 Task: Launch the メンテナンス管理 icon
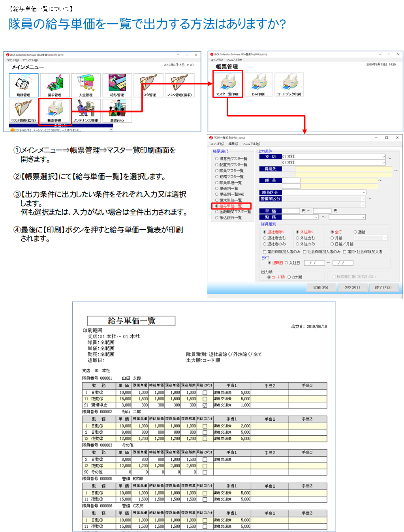tap(86, 110)
